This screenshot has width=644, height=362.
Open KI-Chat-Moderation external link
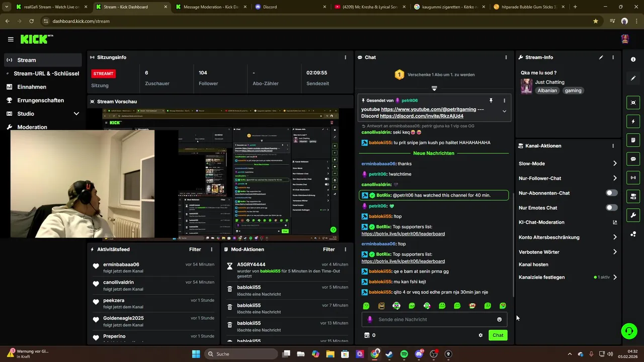(x=615, y=222)
